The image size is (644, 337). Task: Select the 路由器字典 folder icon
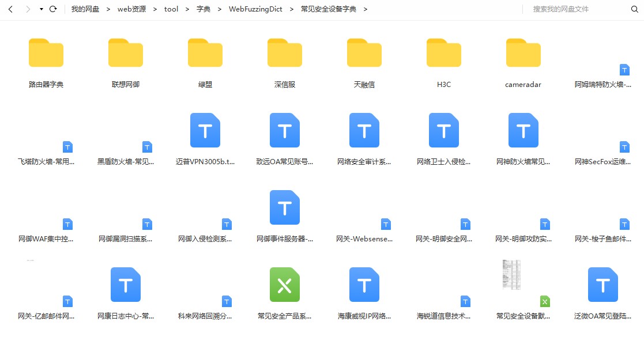click(x=46, y=52)
